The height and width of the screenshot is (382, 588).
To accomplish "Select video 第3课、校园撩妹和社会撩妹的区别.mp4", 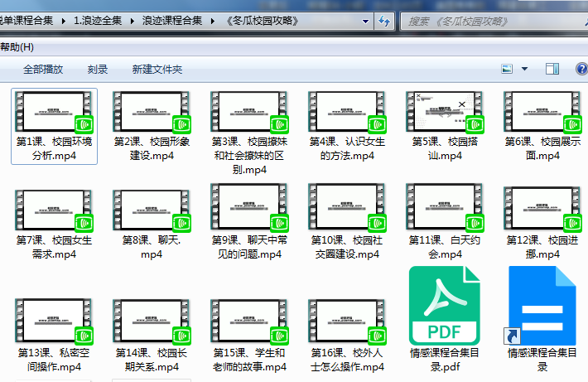I will pos(249,133).
